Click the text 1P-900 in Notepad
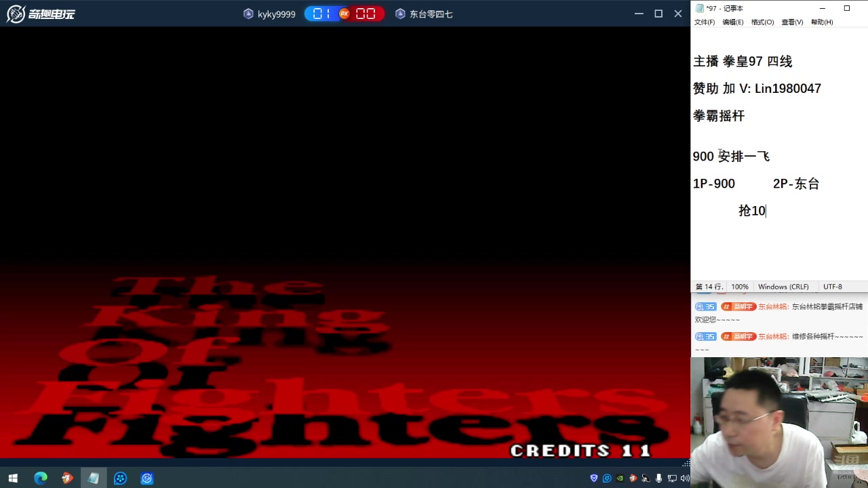Screen dimensions: 868x488 pyautogui.click(x=714, y=184)
